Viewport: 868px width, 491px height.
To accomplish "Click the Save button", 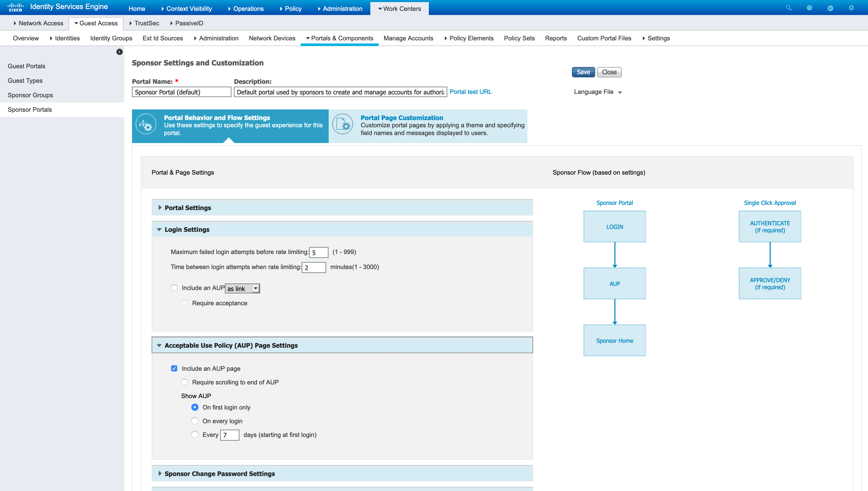I will tap(583, 72).
